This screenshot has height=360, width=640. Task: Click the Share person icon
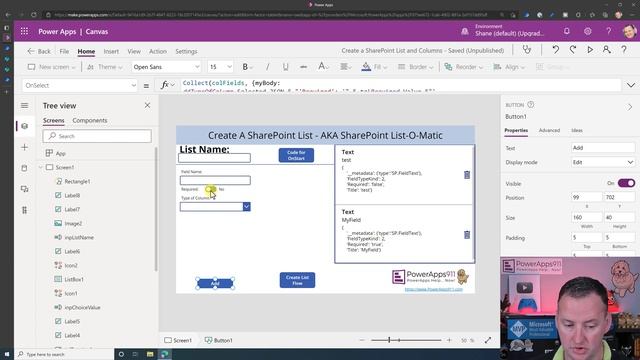(x=607, y=50)
